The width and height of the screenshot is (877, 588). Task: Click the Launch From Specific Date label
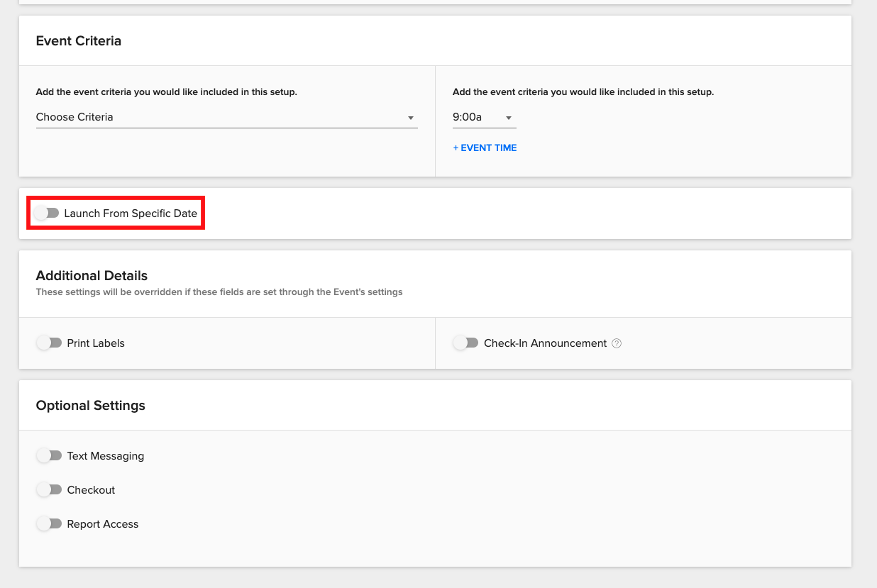pyautogui.click(x=131, y=213)
